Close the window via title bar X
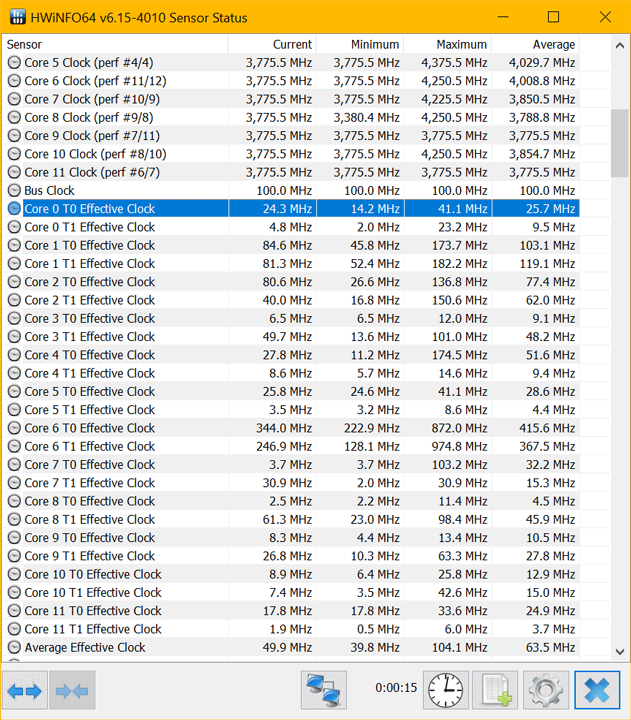Image resolution: width=631 pixels, height=720 pixels. point(605,17)
